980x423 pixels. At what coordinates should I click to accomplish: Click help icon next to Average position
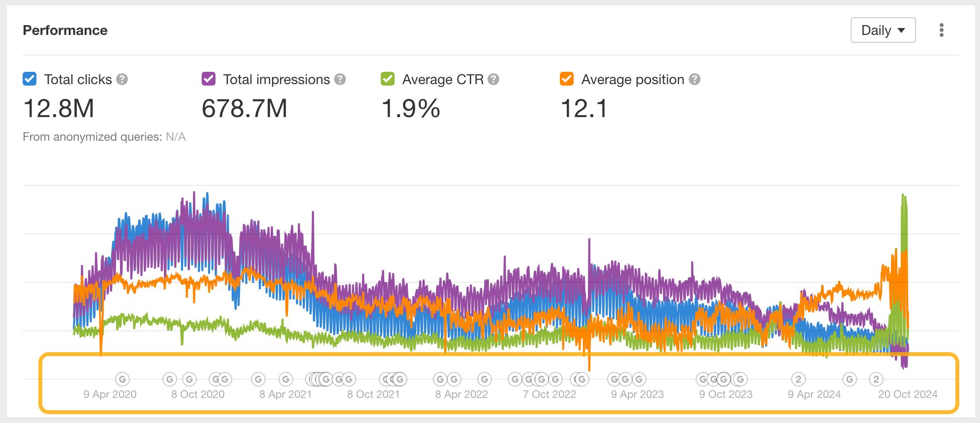click(x=695, y=79)
